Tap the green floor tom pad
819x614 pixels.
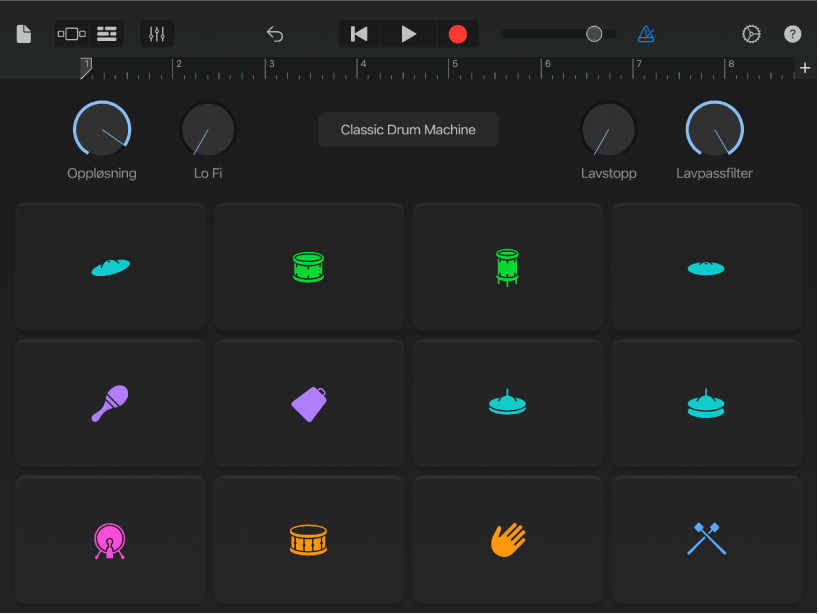pyautogui.click(x=508, y=267)
